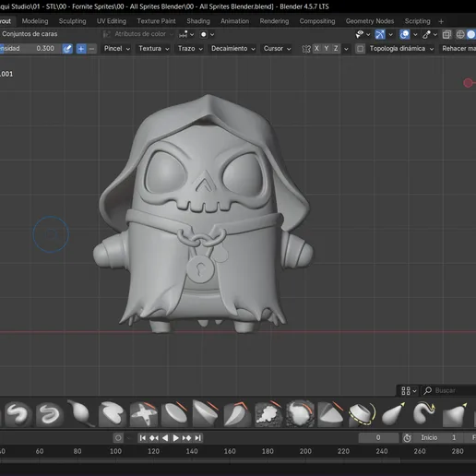The height and width of the screenshot is (476, 476).
Task: Open the Geometry Nodes workspace tab
Action: pyautogui.click(x=370, y=21)
